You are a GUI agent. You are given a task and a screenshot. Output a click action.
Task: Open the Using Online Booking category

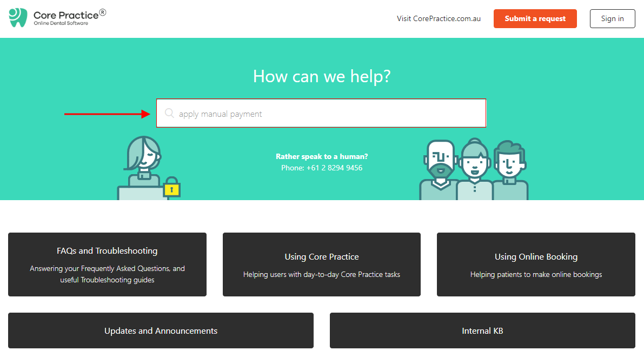536,265
